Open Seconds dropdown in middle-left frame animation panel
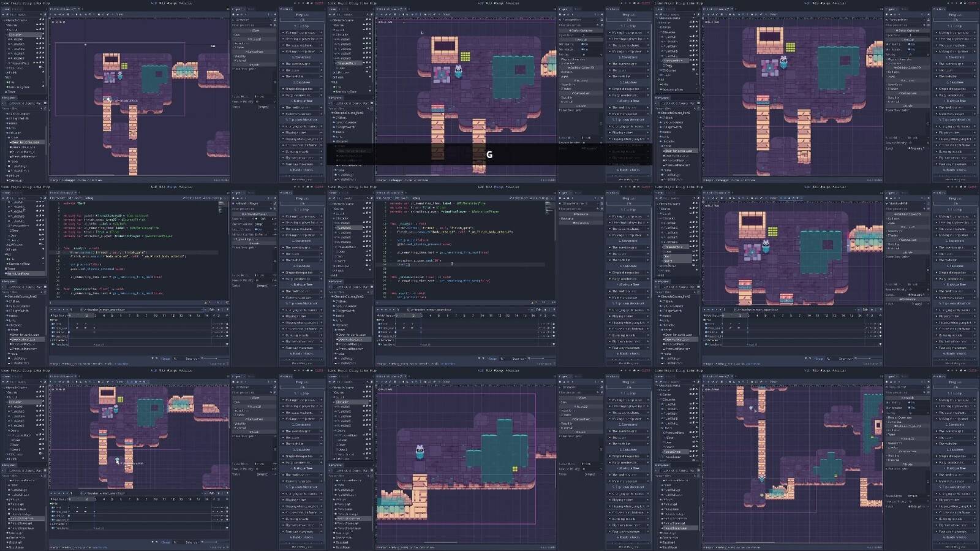Viewport: 980px width, 551px height. (192, 359)
